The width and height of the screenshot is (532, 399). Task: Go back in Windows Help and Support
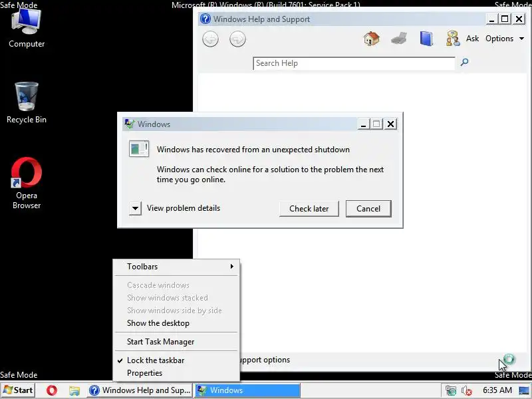point(210,39)
